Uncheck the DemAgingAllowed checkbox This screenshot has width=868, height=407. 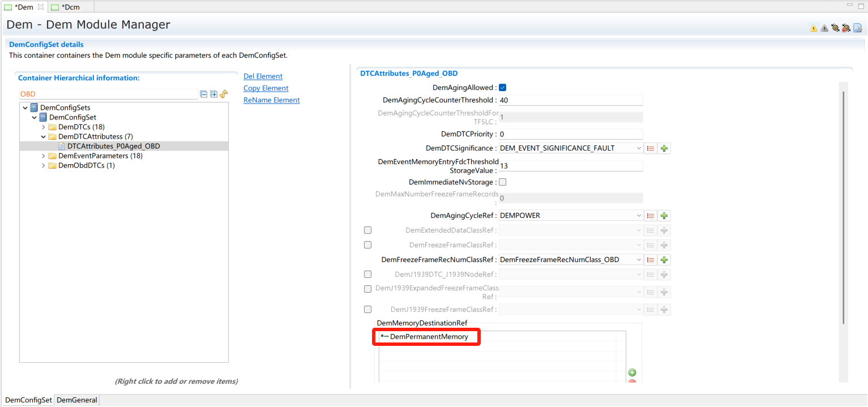click(x=502, y=88)
